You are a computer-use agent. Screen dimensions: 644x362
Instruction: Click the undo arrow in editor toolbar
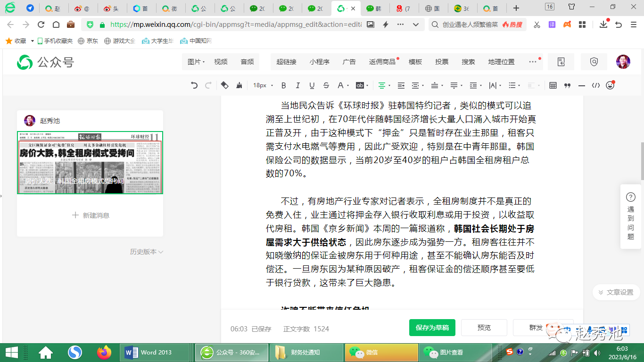coord(194,85)
